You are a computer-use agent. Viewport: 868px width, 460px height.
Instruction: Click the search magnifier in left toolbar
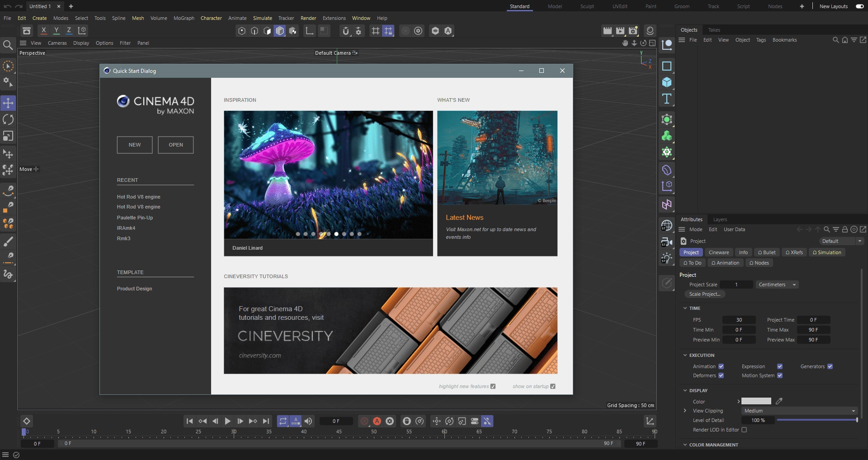pyautogui.click(x=8, y=45)
